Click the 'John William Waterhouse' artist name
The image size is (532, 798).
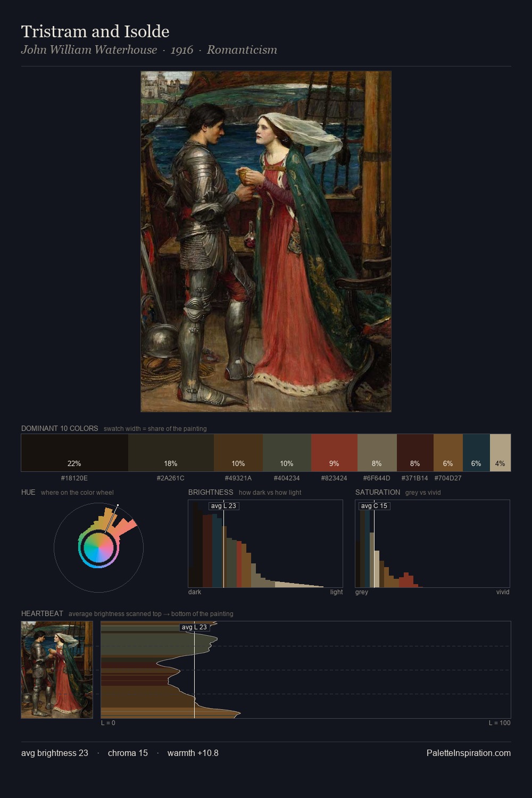[x=89, y=50]
